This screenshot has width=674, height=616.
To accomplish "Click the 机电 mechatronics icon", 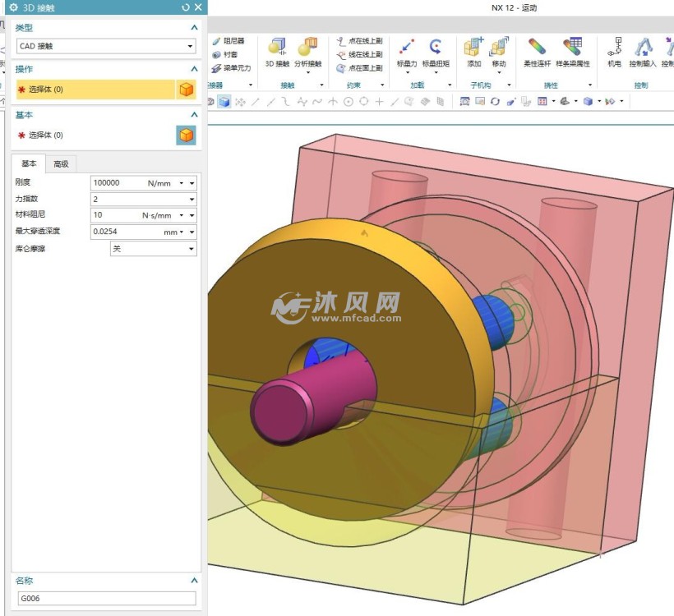I will pos(614,48).
